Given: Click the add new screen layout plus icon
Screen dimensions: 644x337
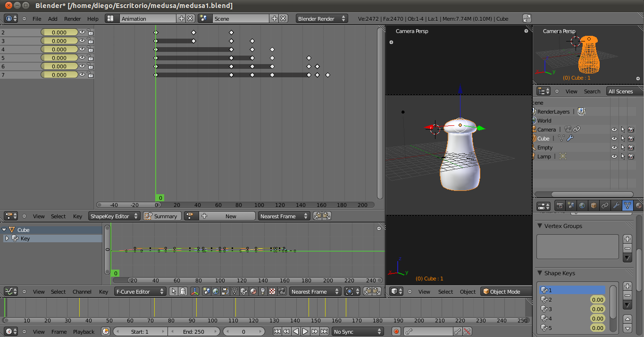Looking at the screenshot, I should point(182,18).
